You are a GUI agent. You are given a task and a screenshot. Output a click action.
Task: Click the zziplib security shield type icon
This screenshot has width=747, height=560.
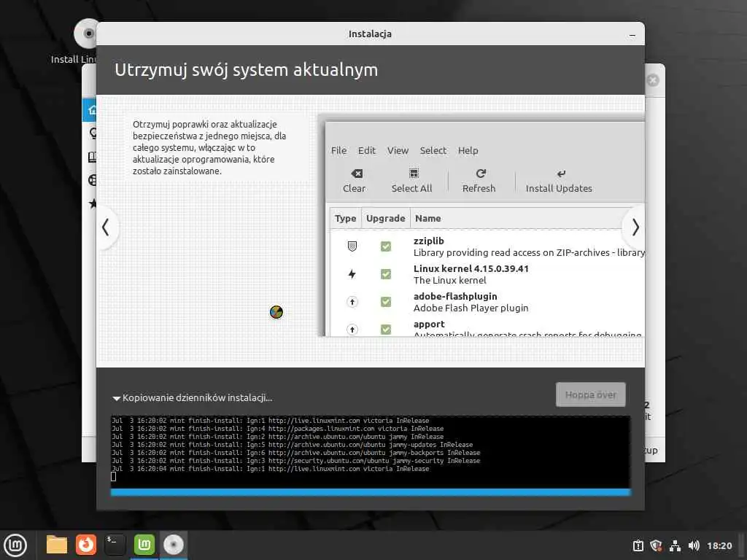pyautogui.click(x=352, y=246)
